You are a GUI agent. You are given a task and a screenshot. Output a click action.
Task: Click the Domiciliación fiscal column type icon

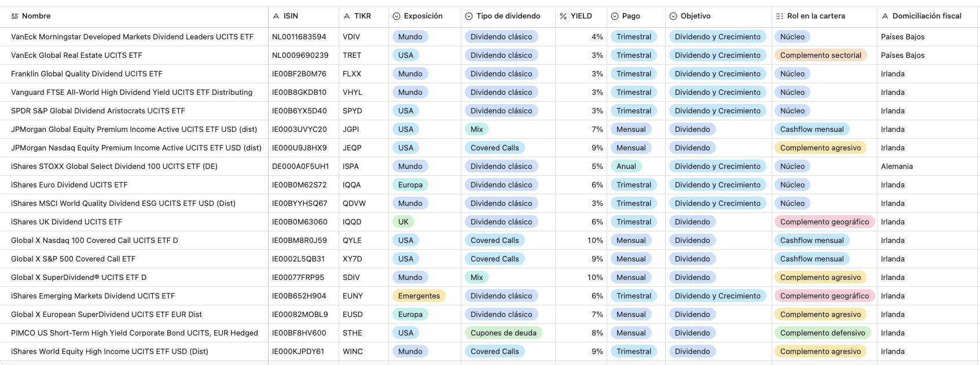tap(885, 16)
